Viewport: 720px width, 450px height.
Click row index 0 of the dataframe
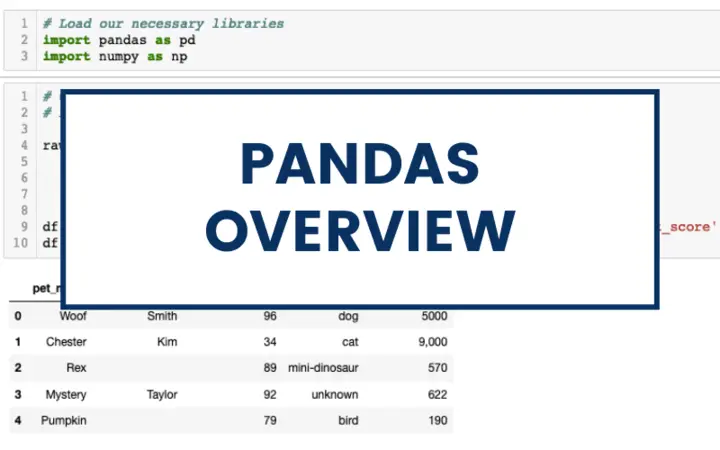click(18, 316)
